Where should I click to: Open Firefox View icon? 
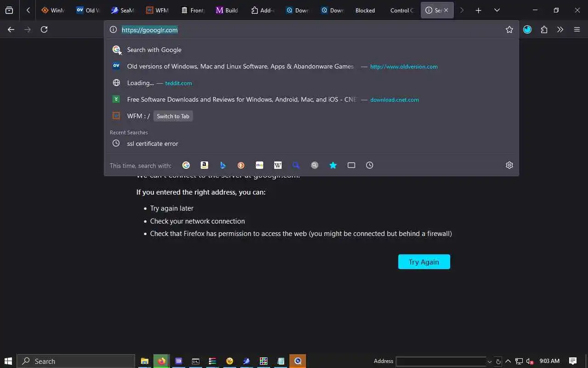[x=9, y=10]
